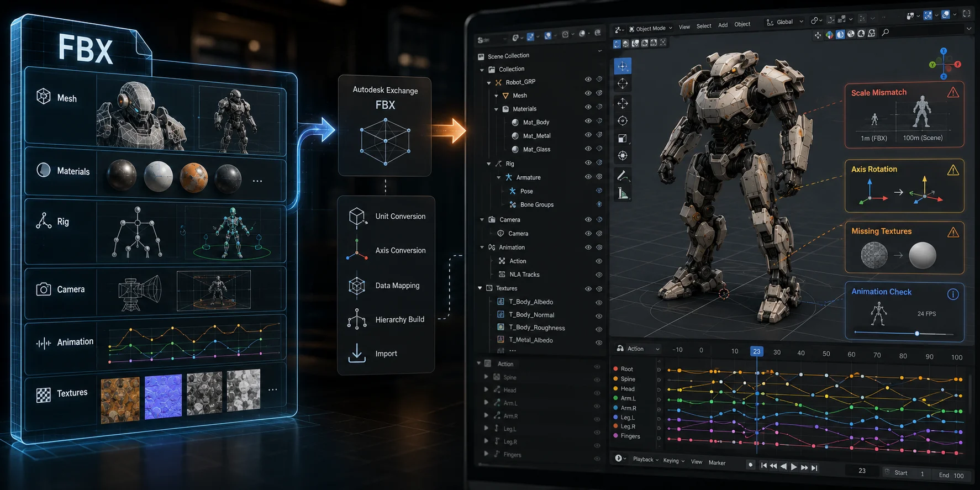Toggle visibility of Mat_Body material
This screenshot has width=980, height=490.
[x=588, y=121]
